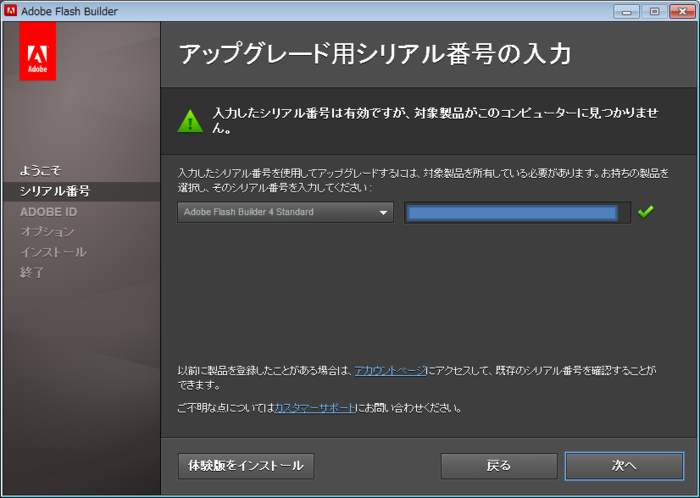The width and height of the screenshot is (700, 498).
Task: Open the カスタマーサポート link
Action: [315, 408]
